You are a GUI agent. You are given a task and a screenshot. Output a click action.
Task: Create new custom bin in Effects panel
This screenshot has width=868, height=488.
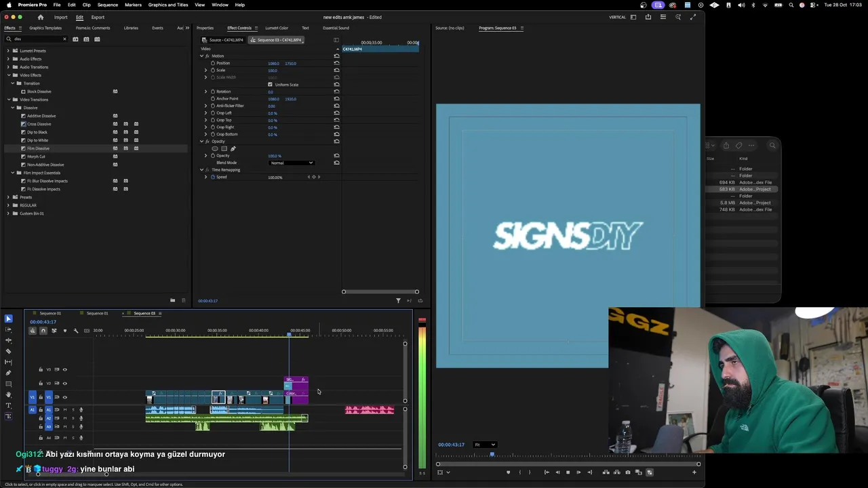[x=172, y=300]
